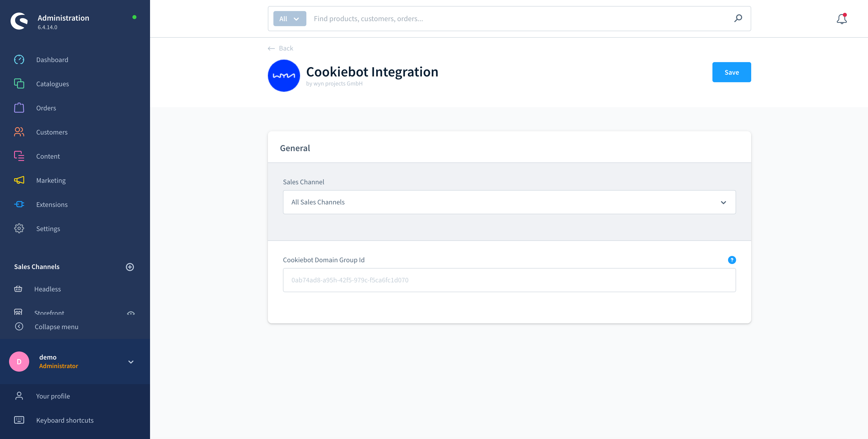
Task: Collapse the left navigation menu
Action: (56, 326)
